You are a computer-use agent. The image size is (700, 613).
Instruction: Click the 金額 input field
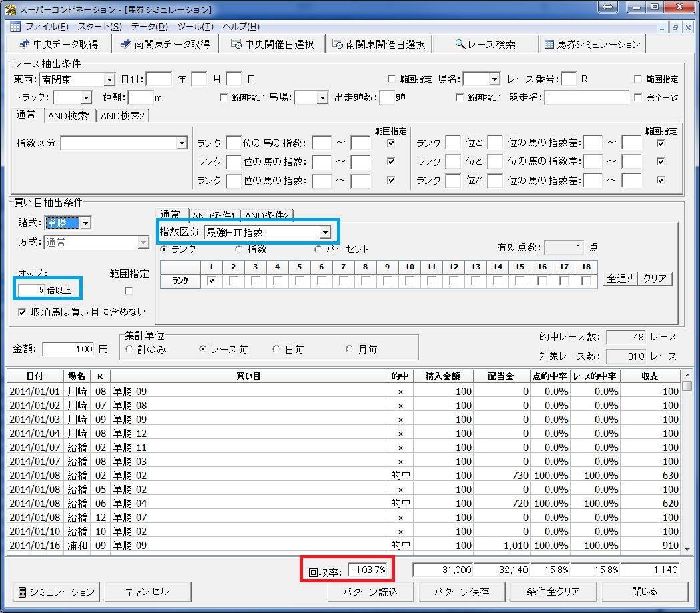pos(68,349)
